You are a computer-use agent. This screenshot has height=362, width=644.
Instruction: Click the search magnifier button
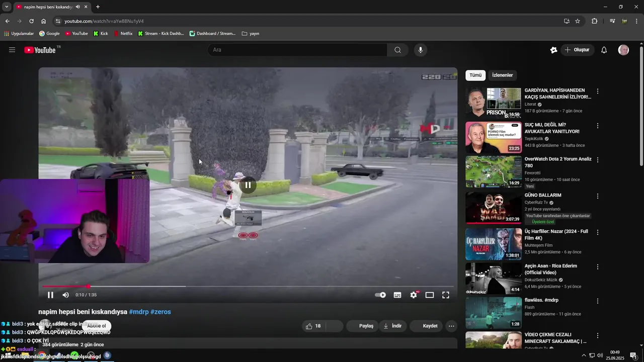click(398, 50)
